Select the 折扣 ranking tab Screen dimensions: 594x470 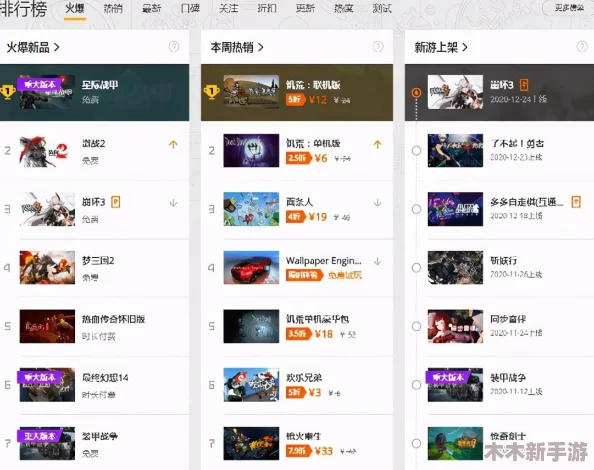[267, 8]
